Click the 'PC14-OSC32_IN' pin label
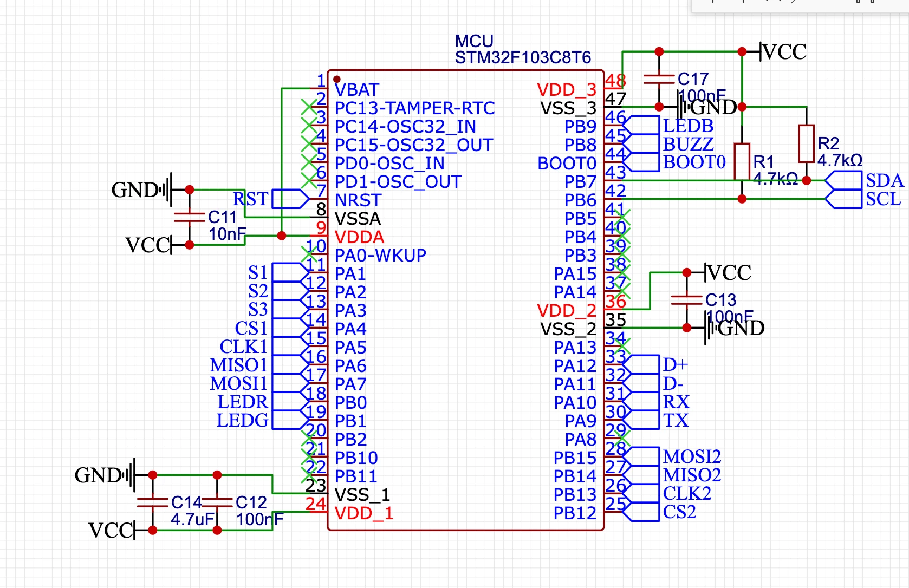The width and height of the screenshot is (909, 588). (x=405, y=127)
